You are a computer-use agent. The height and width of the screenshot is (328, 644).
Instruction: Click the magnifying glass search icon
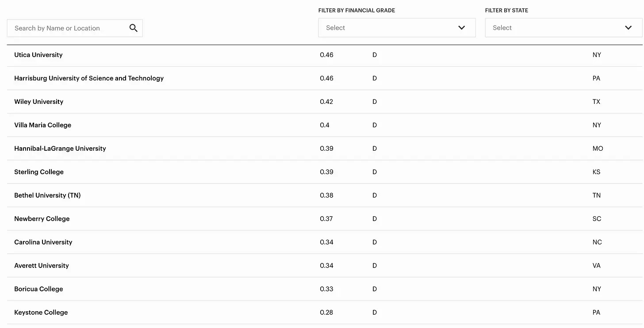134,28
